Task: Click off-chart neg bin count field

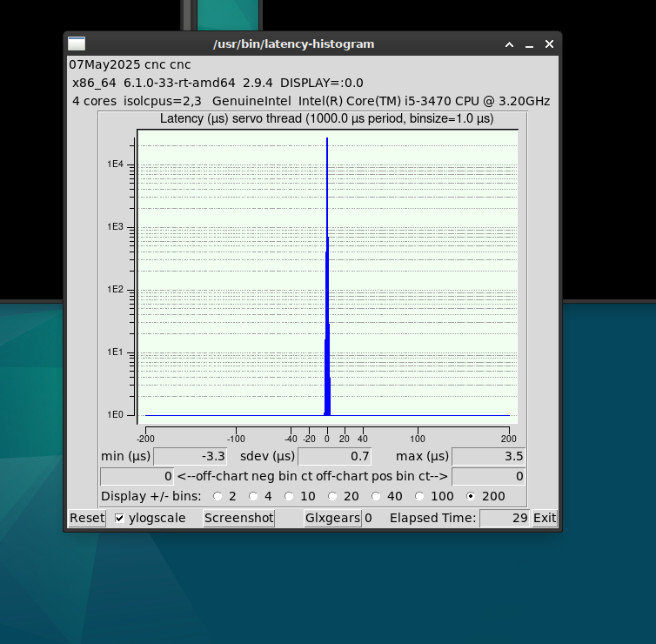Action: click(x=137, y=476)
